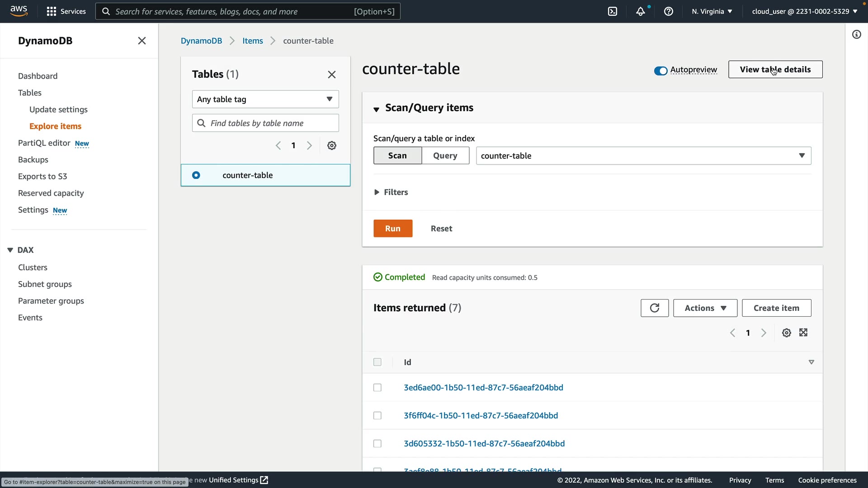This screenshot has height=488, width=868.
Task: Expand items table to fullscreen
Action: click(803, 333)
